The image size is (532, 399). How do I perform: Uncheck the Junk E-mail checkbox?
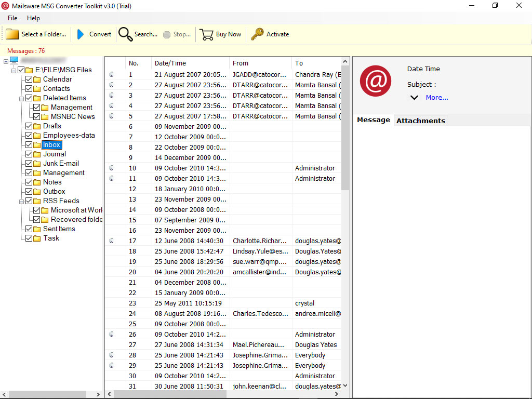pyautogui.click(x=29, y=164)
